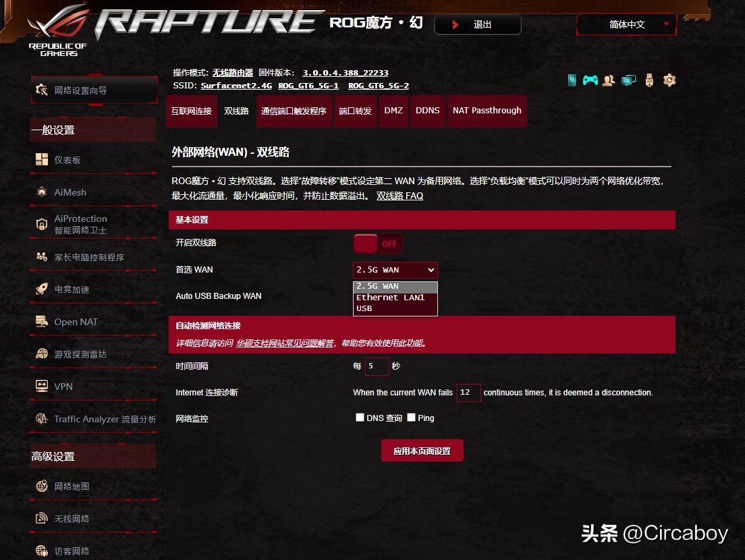
Task: Open the 首选 WAN dropdown
Action: click(x=395, y=270)
